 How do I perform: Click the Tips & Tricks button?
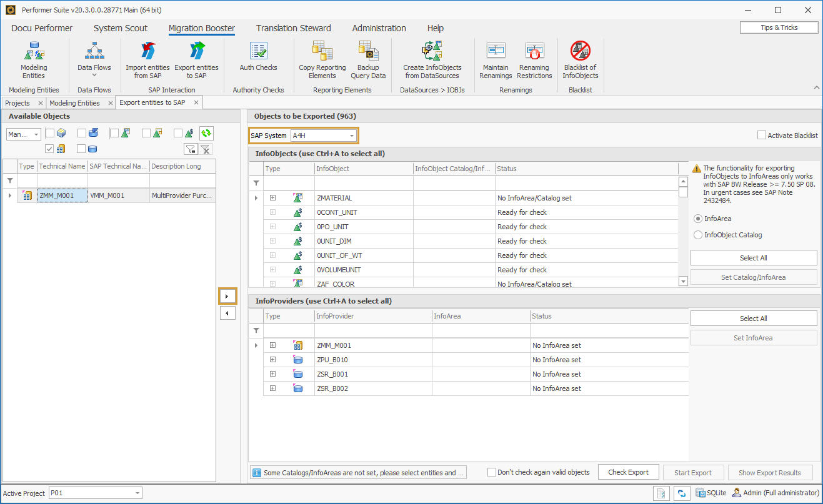pyautogui.click(x=779, y=27)
